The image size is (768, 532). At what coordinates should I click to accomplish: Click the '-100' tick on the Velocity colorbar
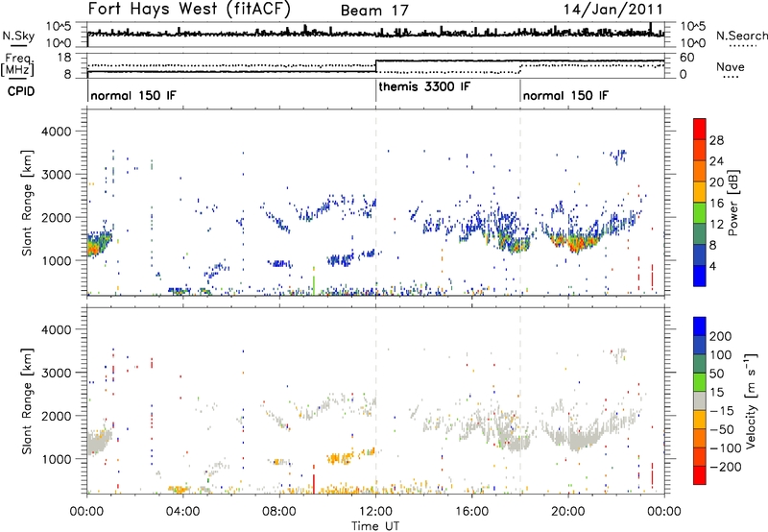[726, 447]
